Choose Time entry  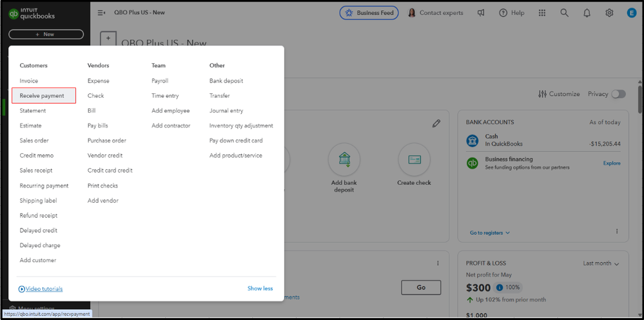click(x=165, y=95)
